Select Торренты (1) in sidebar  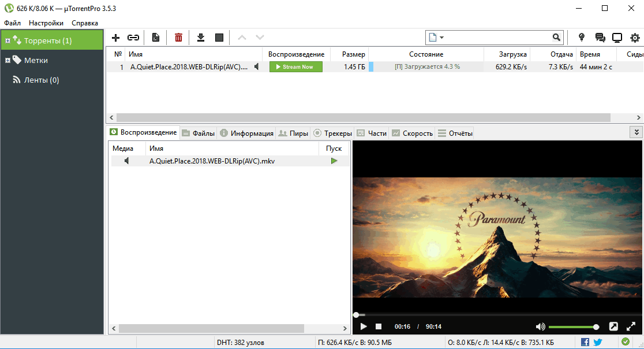click(x=52, y=40)
